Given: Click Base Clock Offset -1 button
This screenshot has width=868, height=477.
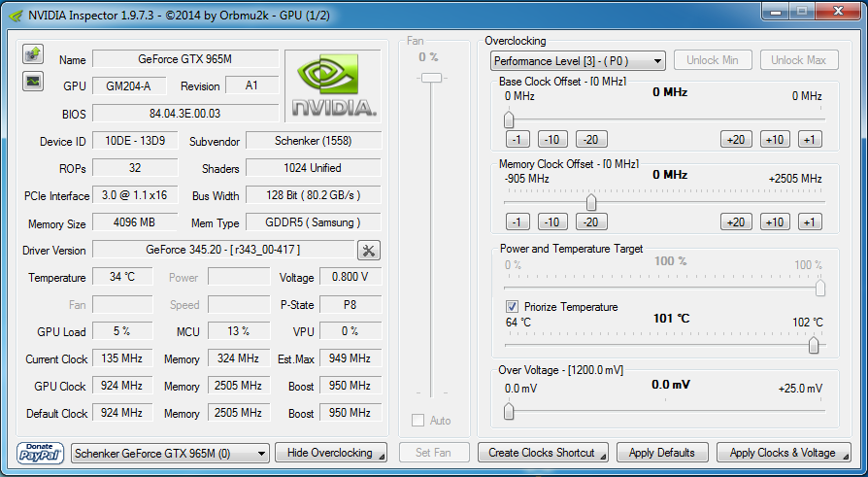Looking at the screenshot, I should pos(517,139).
